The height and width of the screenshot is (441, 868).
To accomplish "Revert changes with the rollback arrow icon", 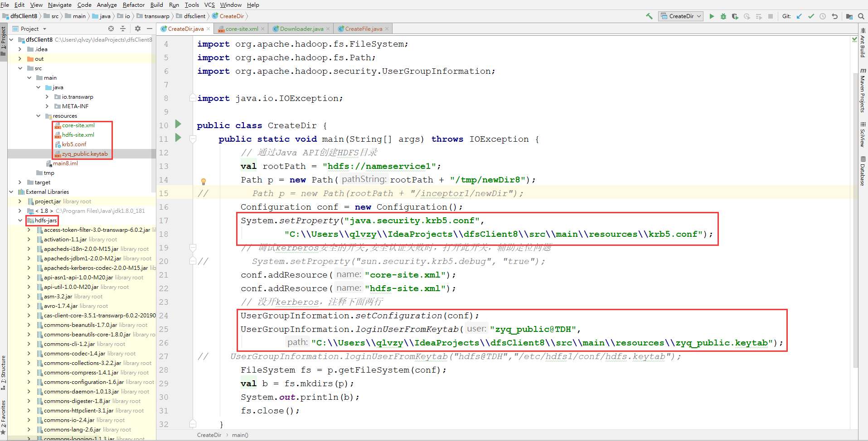I will click(834, 16).
